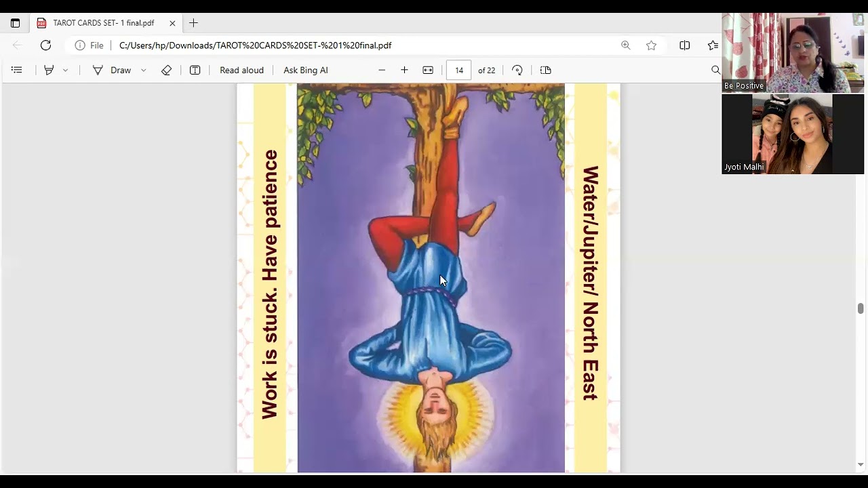Screen dimensions: 868x488
Task: Click the Hanged Man card image
Action: [x=431, y=278]
